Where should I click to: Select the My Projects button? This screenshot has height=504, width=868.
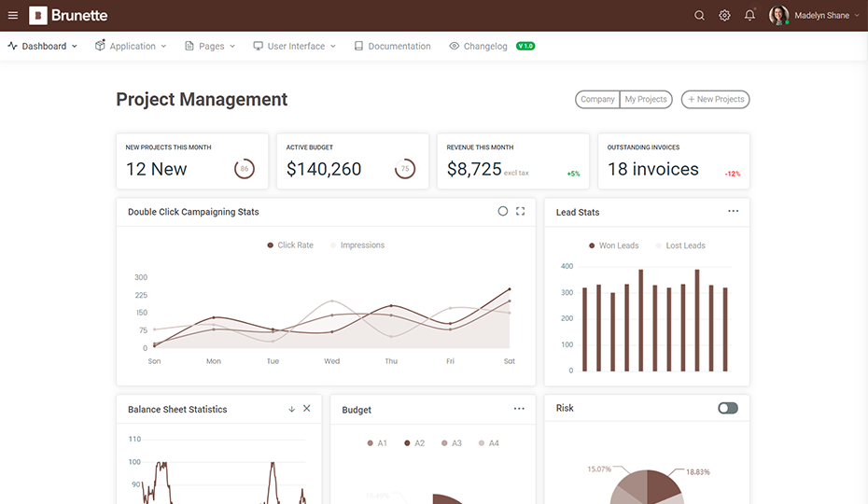point(646,99)
